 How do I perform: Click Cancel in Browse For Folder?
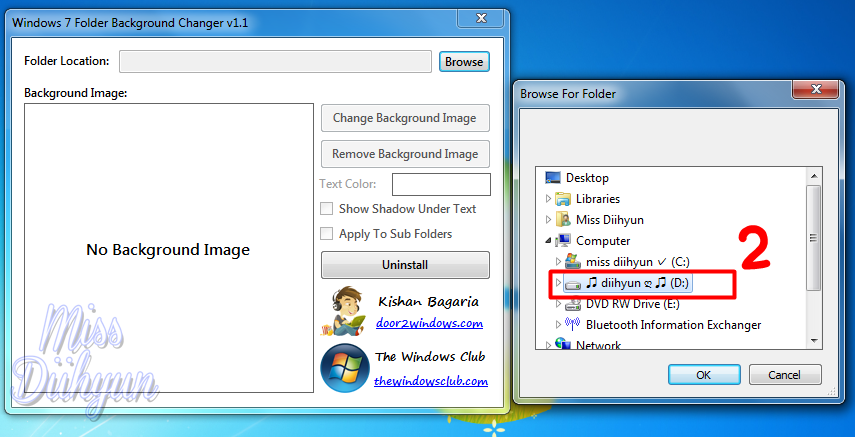(x=785, y=375)
